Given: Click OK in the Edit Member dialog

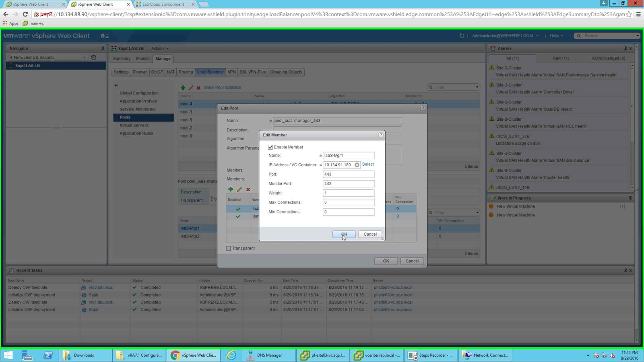Looking at the screenshot, I should click(x=344, y=234).
